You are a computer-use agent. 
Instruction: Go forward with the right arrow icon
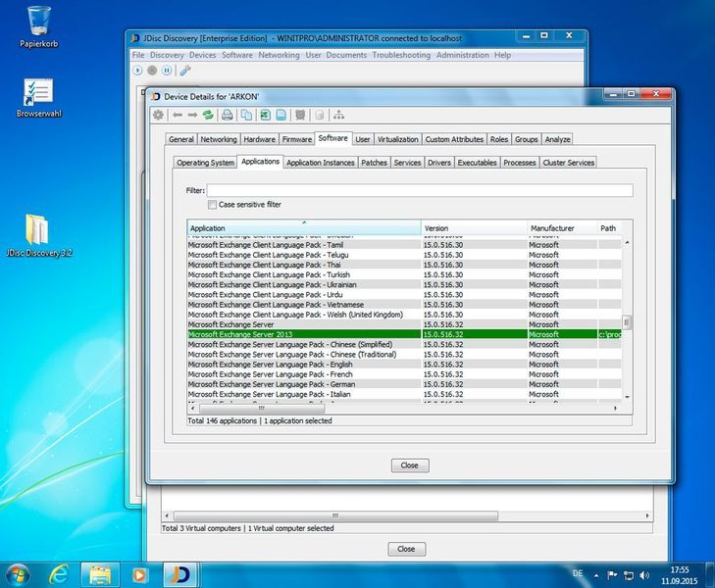pos(192,116)
